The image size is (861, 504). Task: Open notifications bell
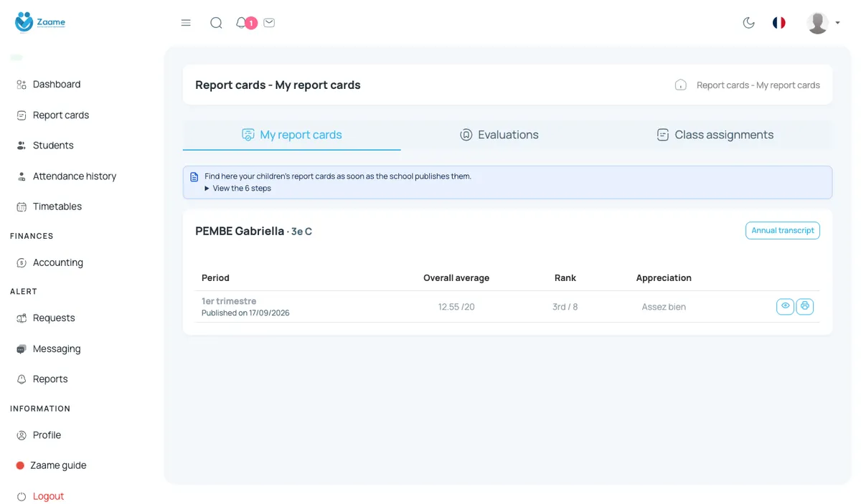tap(241, 23)
